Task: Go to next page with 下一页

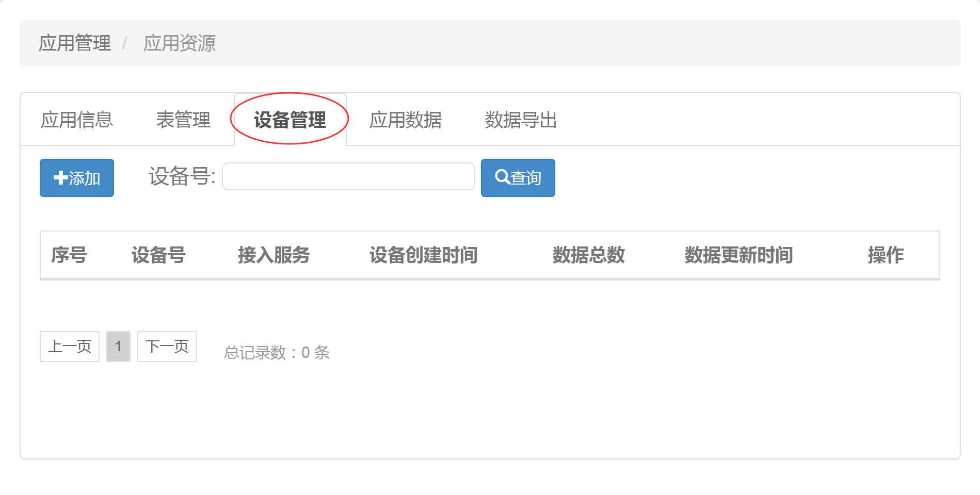Action: tap(167, 346)
